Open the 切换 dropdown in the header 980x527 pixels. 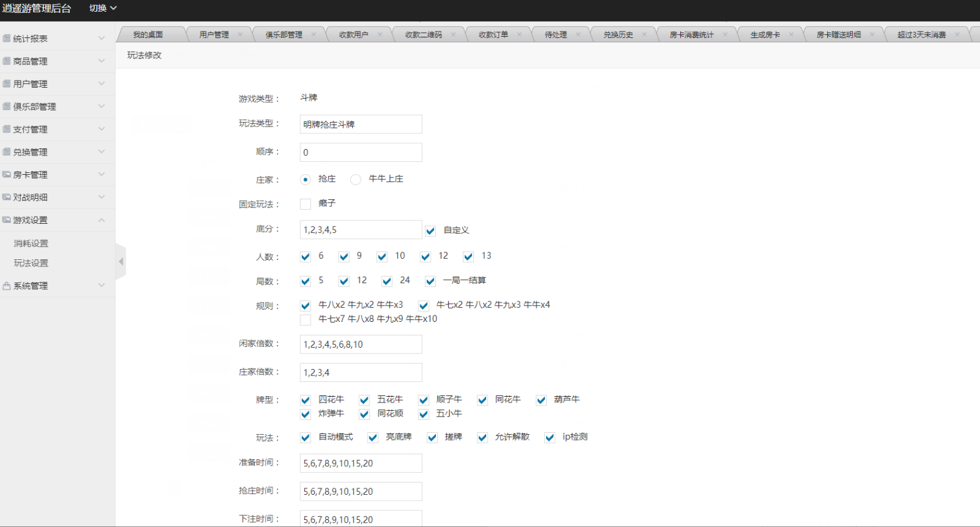point(103,8)
